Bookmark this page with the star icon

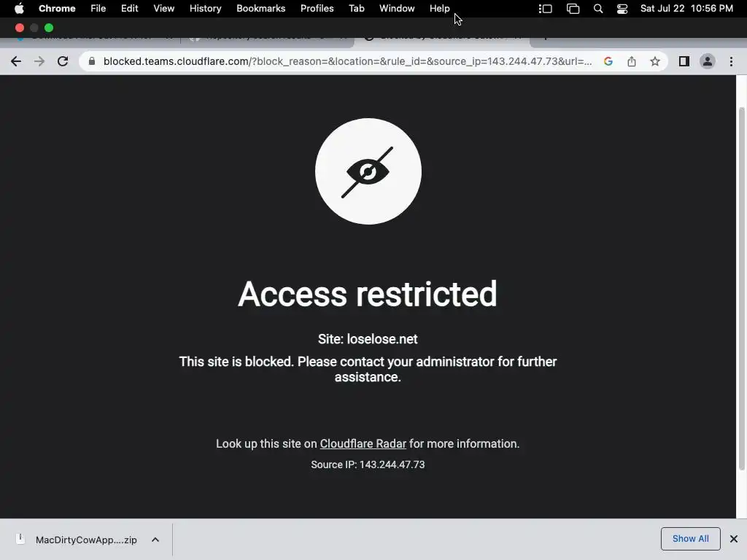(x=655, y=61)
